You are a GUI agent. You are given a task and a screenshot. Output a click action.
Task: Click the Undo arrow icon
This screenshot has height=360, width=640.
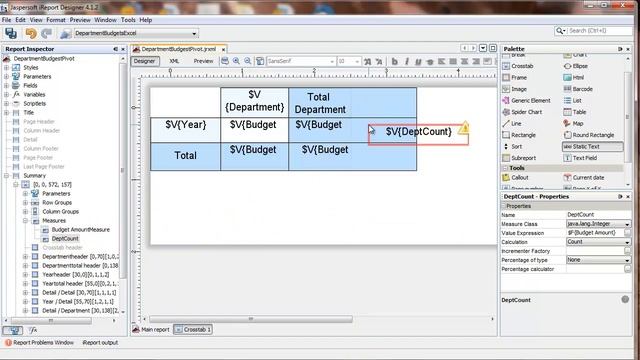pyautogui.click(x=31, y=33)
